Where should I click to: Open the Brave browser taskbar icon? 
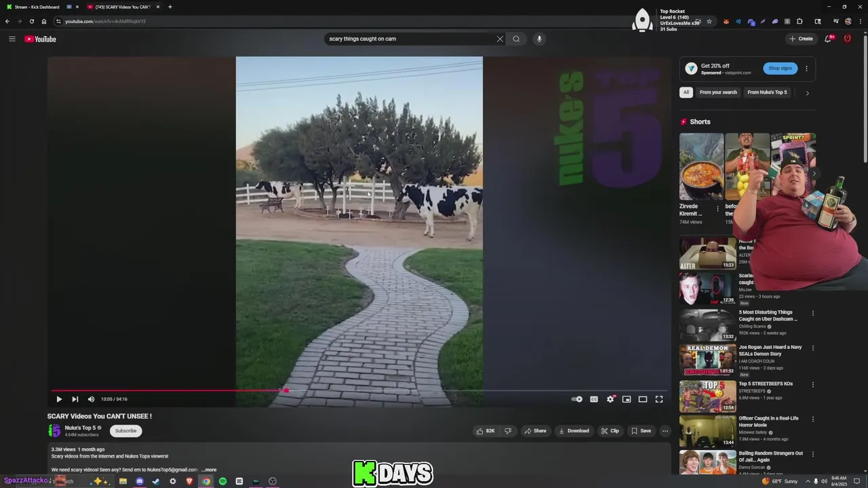coord(189,481)
